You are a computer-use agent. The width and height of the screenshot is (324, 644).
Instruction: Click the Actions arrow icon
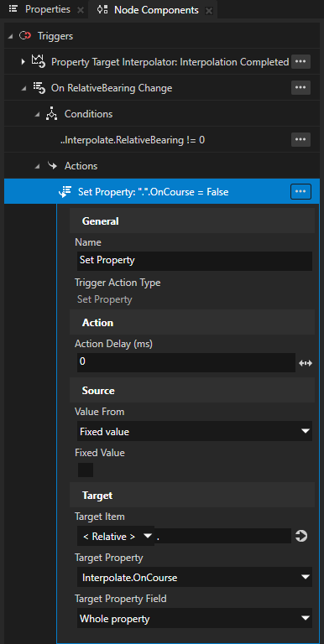pos(52,165)
